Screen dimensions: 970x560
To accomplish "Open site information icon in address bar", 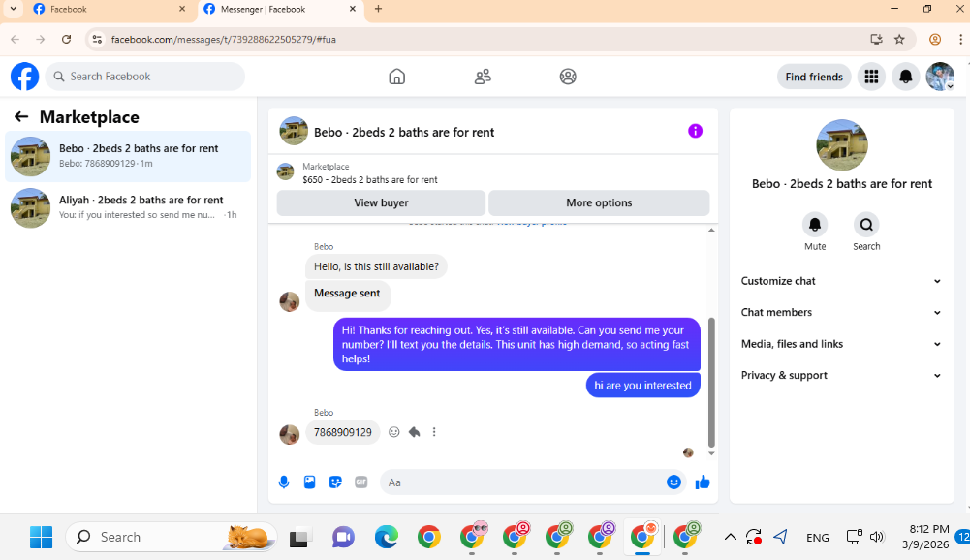I will pyautogui.click(x=97, y=39).
